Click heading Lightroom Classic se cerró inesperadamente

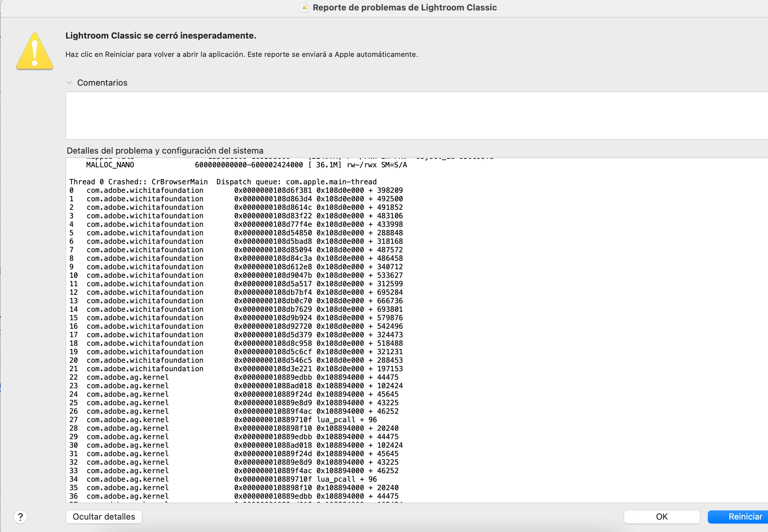[x=161, y=36]
